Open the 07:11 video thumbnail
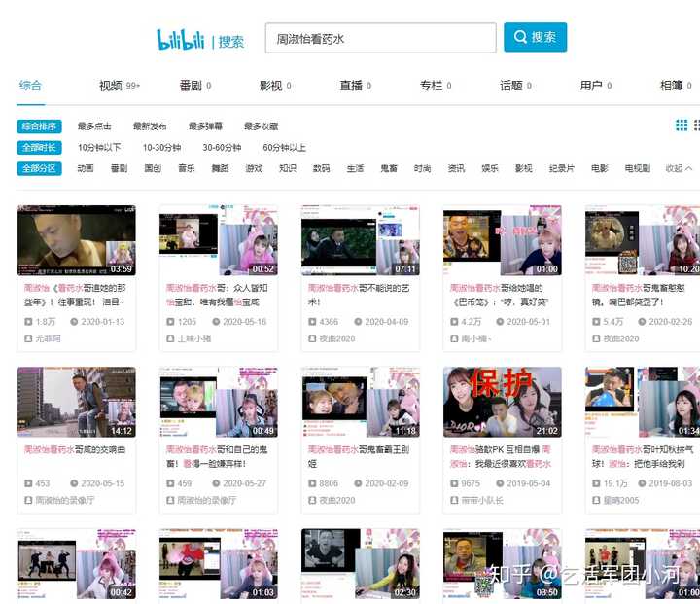This screenshot has width=700, height=604. coord(361,240)
